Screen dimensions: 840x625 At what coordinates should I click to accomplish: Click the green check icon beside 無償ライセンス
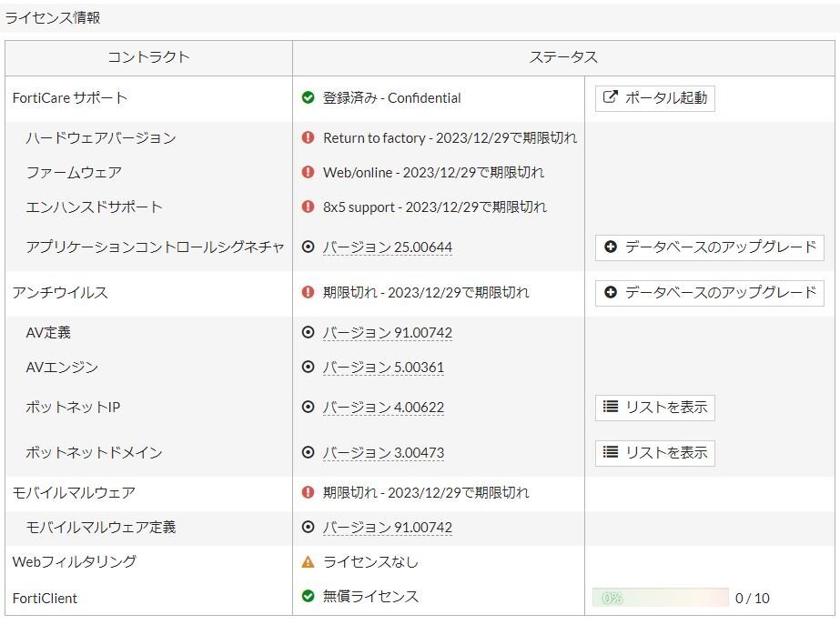click(x=309, y=598)
